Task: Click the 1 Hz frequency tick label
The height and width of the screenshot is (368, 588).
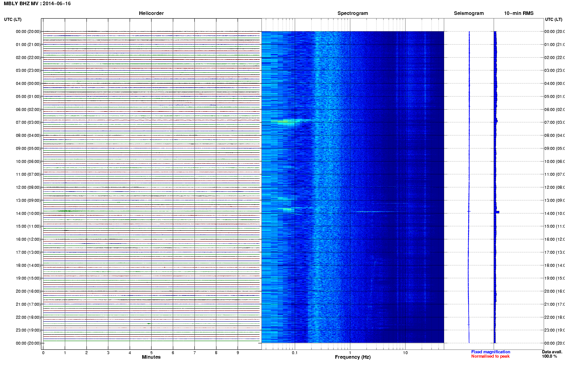Action: pyautogui.click(x=350, y=353)
